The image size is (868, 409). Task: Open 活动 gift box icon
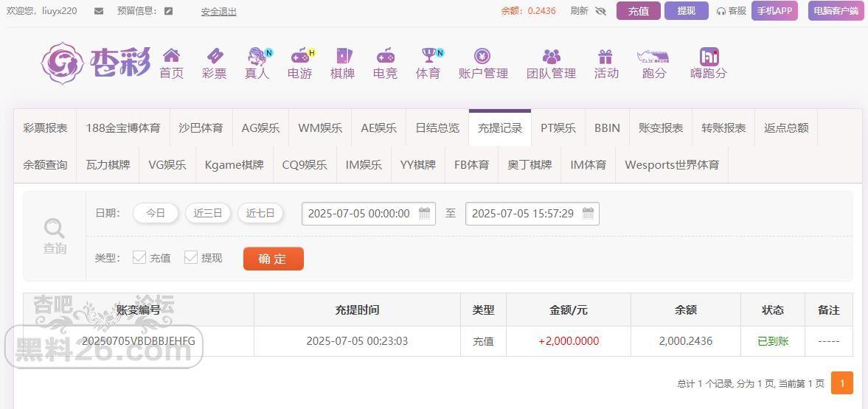point(605,56)
